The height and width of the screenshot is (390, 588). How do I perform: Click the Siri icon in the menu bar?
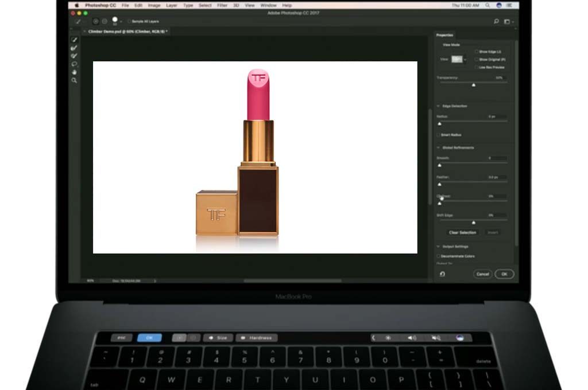click(x=499, y=5)
